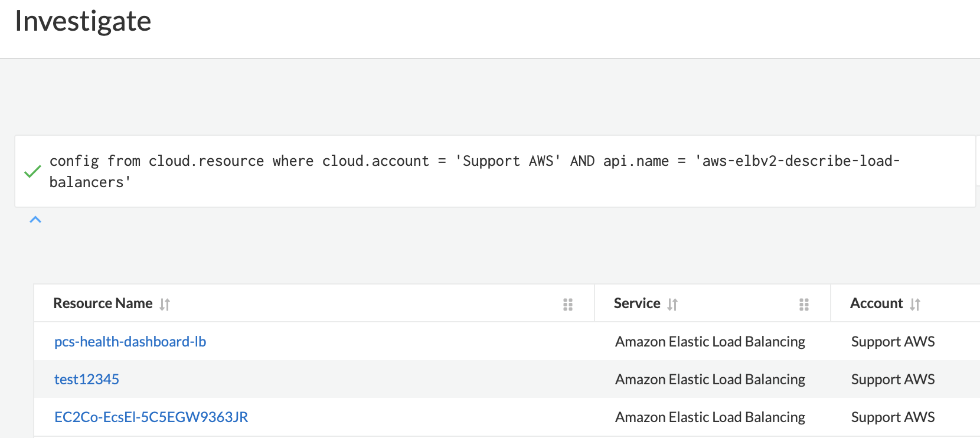The width and height of the screenshot is (980, 438).
Task: Click the Resource Name column header label
Action: point(103,303)
